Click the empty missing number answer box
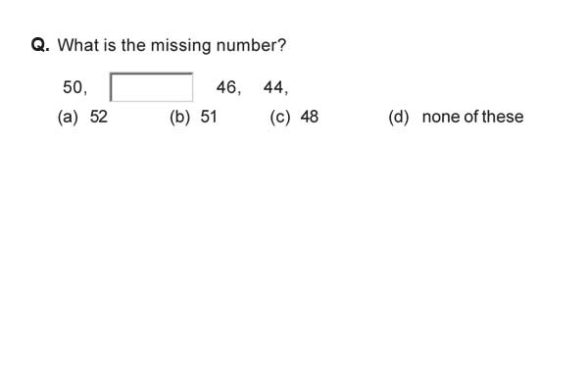 pos(152,87)
